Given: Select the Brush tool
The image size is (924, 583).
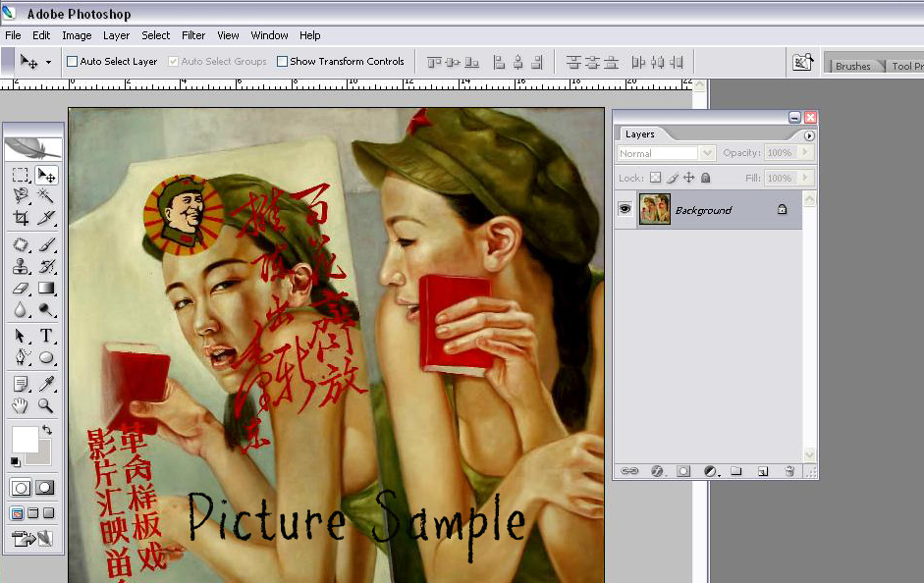Looking at the screenshot, I should (46, 243).
